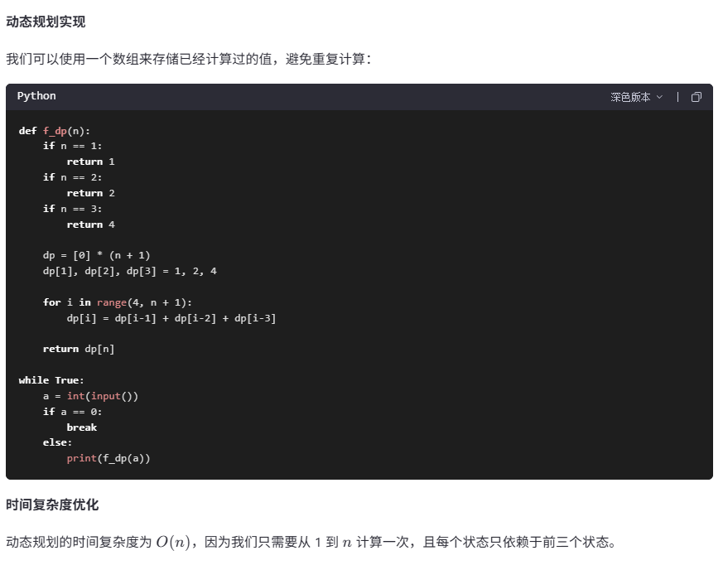Click the else: keyword line
The width and height of the screenshot is (728, 565).
click(x=58, y=442)
